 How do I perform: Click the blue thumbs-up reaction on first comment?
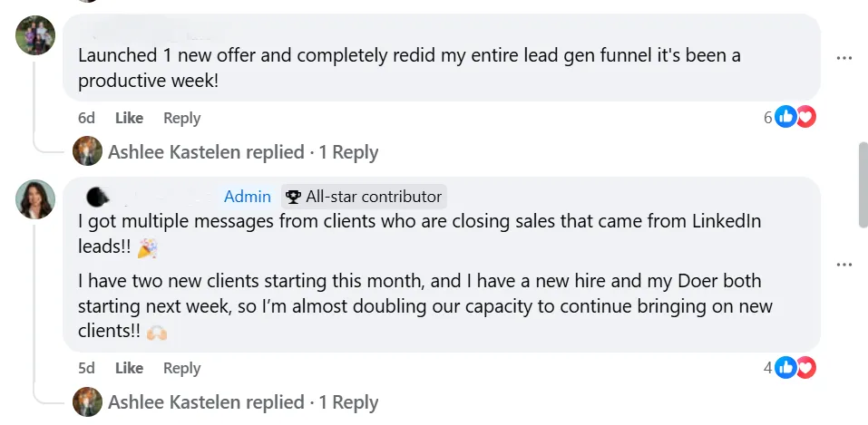[x=785, y=117]
